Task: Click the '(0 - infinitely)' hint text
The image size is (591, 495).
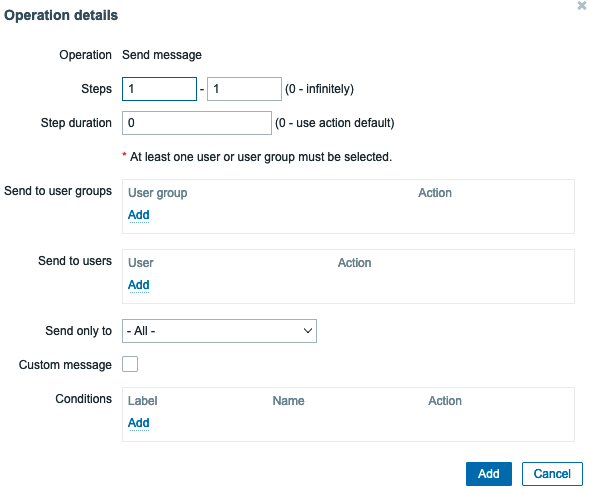Action: tap(320, 89)
